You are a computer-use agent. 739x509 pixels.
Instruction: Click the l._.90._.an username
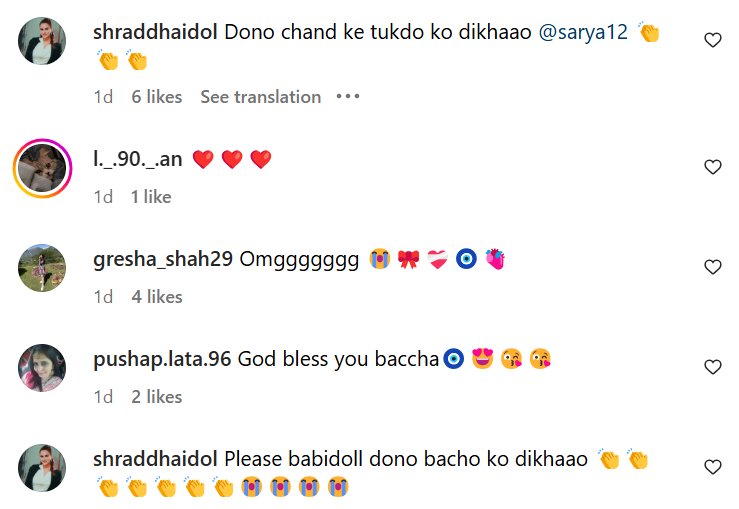[137, 159]
